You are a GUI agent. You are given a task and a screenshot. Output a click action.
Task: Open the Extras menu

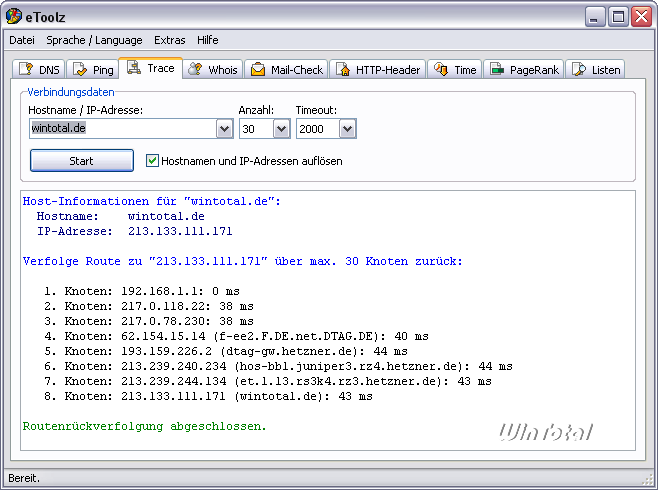(x=170, y=40)
